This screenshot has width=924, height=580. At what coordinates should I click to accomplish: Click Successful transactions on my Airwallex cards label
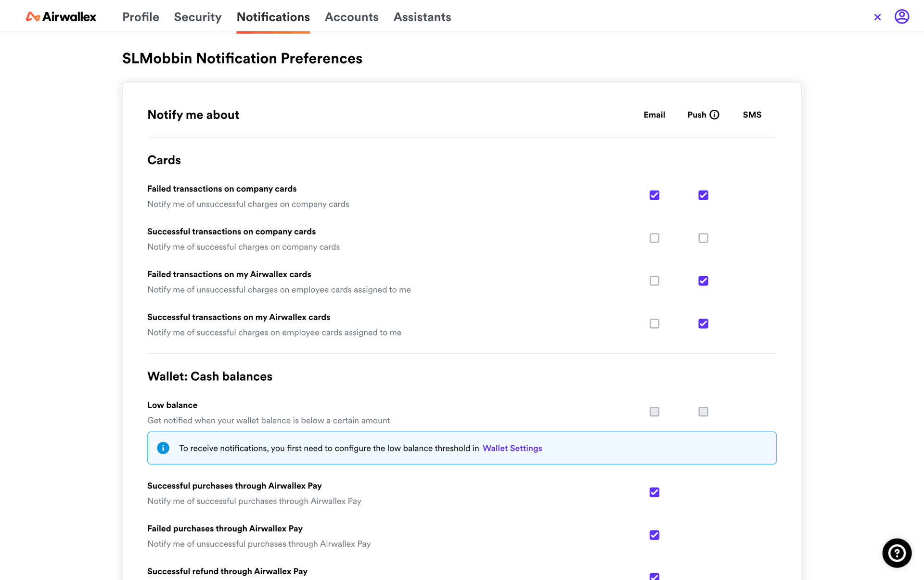coord(239,317)
